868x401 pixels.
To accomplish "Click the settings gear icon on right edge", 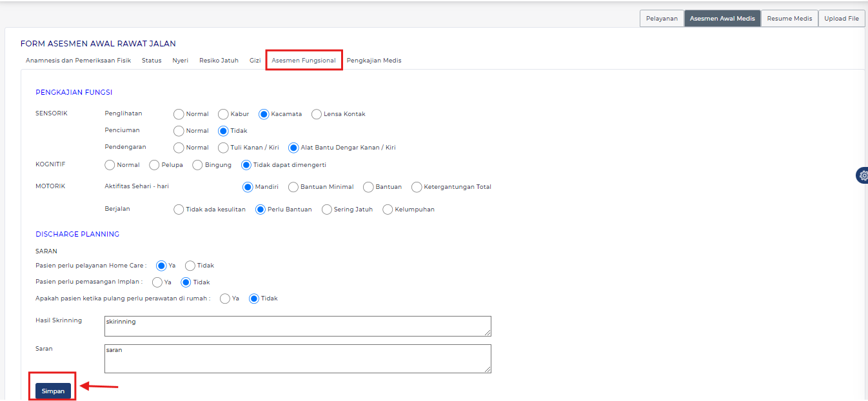I will tap(863, 175).
